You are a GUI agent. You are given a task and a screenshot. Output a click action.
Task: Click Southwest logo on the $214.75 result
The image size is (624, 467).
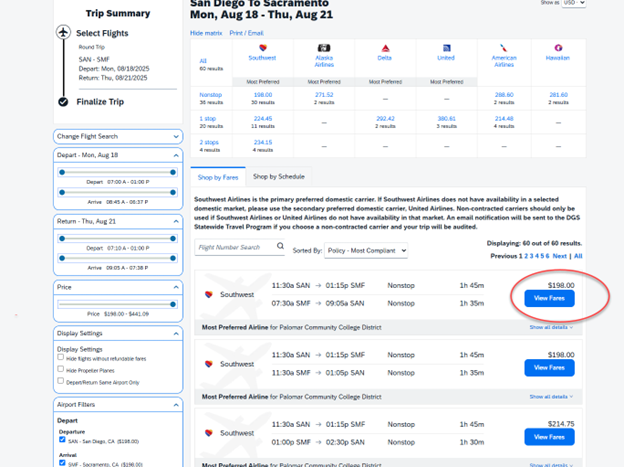tap(209, 433)
